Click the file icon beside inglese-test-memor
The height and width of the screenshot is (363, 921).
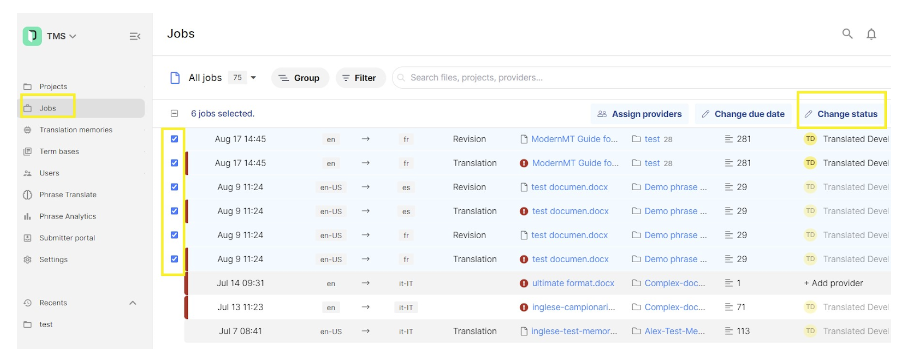click(x=524, y=331)
